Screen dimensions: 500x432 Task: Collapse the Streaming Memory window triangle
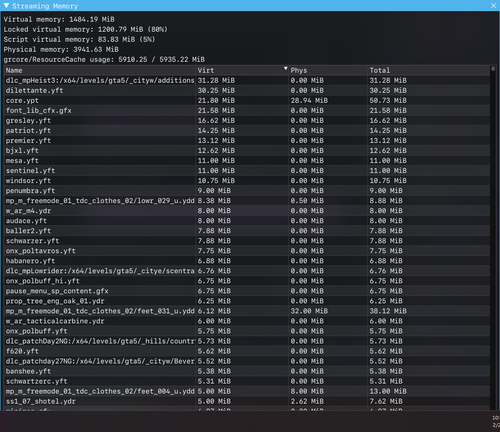6,5
